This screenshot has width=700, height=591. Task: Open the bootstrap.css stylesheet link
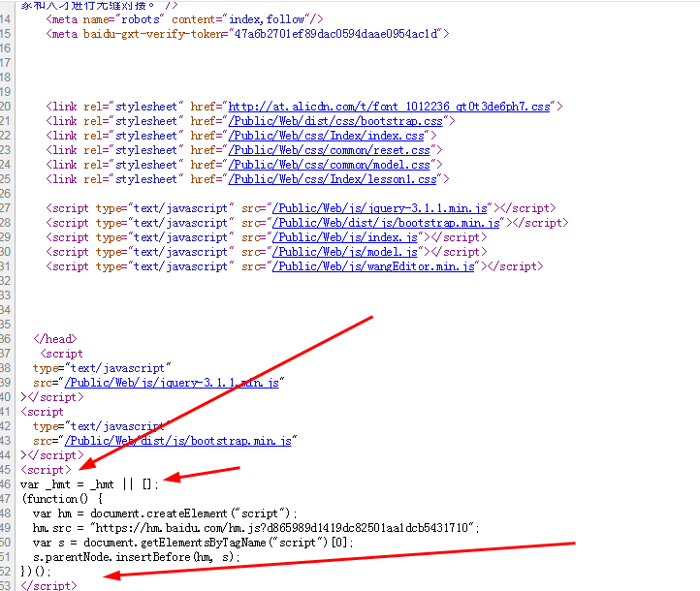click(335, 121)
